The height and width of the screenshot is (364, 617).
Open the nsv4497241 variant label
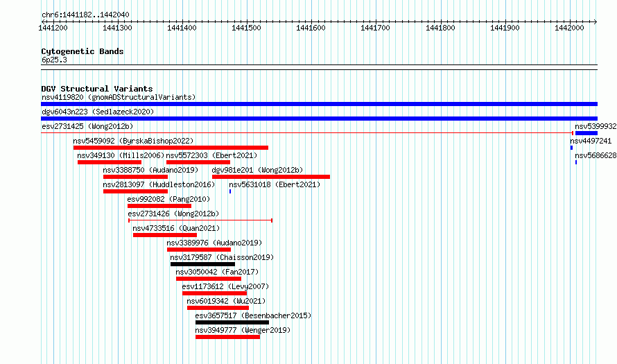tap(591, 141)
